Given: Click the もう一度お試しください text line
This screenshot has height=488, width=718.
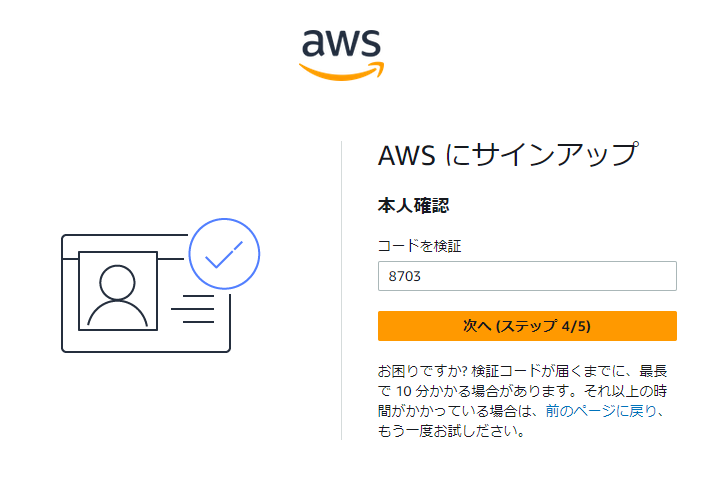Looking at the screenshot, I should click(451, 431).
